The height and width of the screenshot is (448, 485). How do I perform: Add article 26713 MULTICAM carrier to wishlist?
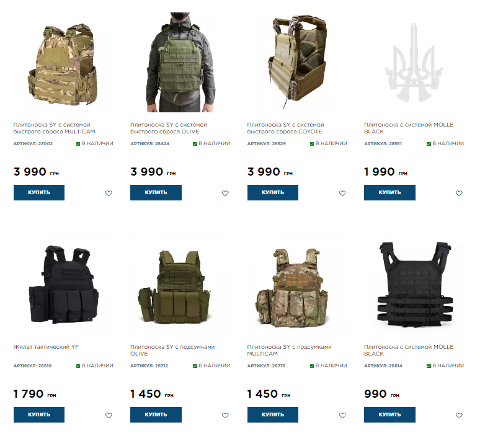342,416
